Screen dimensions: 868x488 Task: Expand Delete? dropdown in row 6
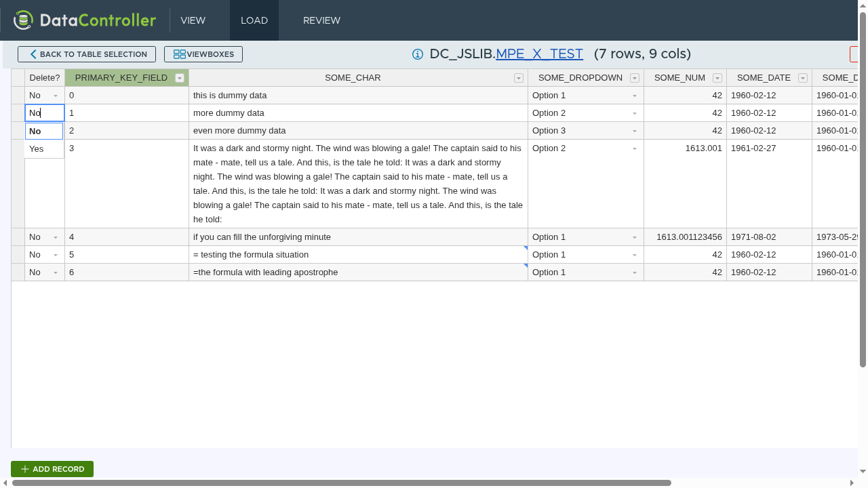56,272
